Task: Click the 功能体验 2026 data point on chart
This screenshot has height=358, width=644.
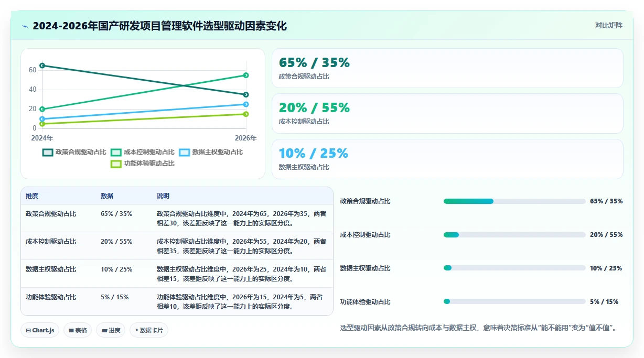Action: point(246,114)
